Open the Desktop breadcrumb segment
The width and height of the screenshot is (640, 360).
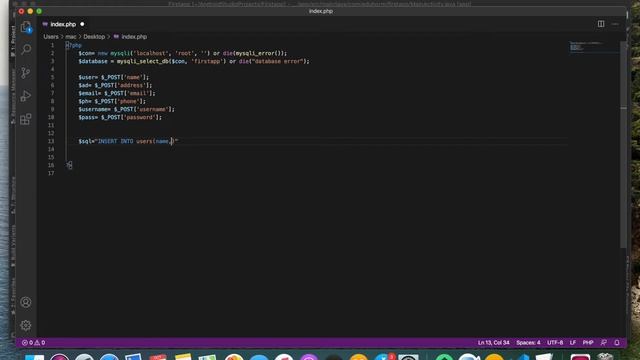[94, 36]
